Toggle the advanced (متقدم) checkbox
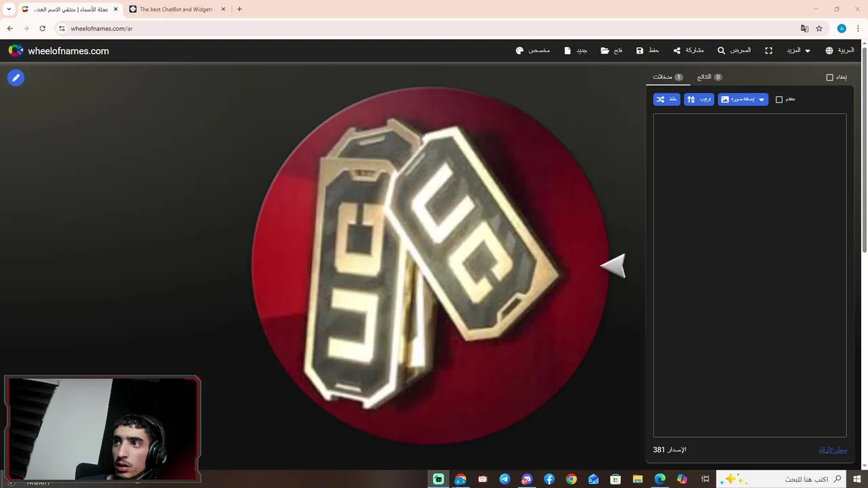This screenshot has height=488, width=868. [x=779, y=100]
